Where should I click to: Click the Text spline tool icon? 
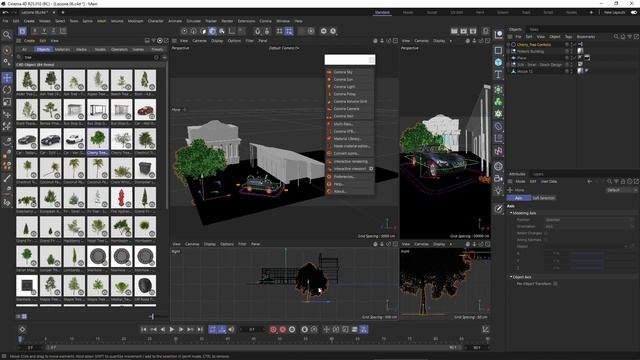[x=498, y=74]
